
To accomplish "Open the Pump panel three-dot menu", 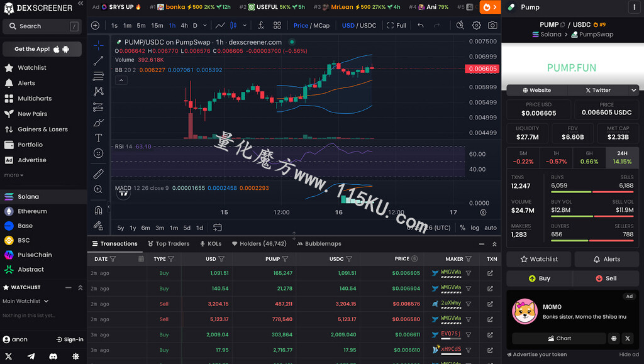I will pos(634,8).
